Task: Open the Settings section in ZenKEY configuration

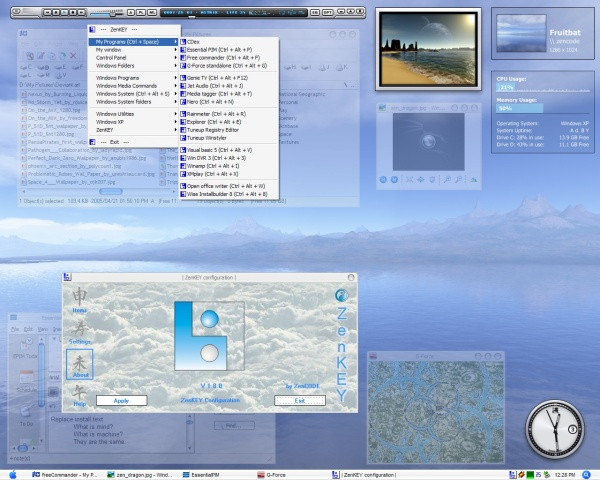Action: click(80, 332)
